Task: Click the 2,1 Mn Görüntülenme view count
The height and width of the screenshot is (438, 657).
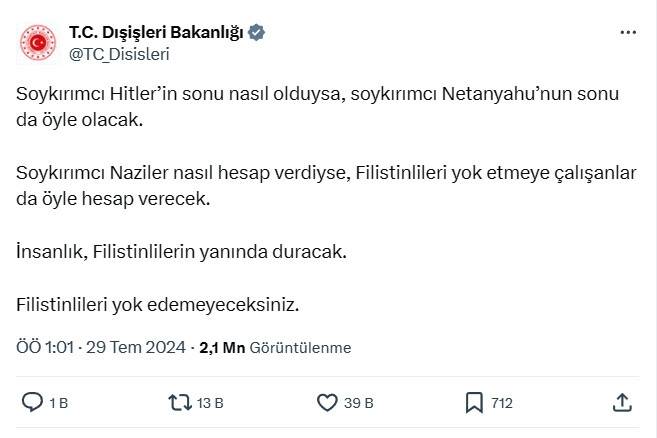Action: (x=275, y=348)
